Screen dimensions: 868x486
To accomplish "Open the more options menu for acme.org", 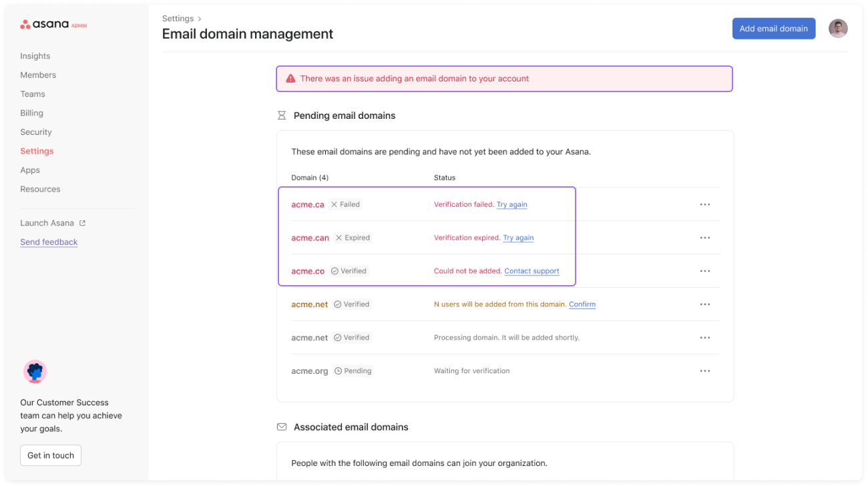I will pos(704,371).
